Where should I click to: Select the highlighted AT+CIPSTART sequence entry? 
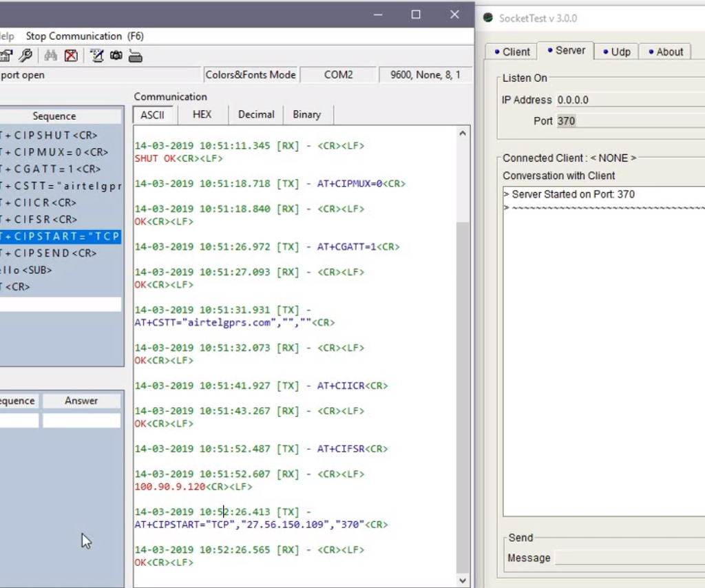click(61, 236)
